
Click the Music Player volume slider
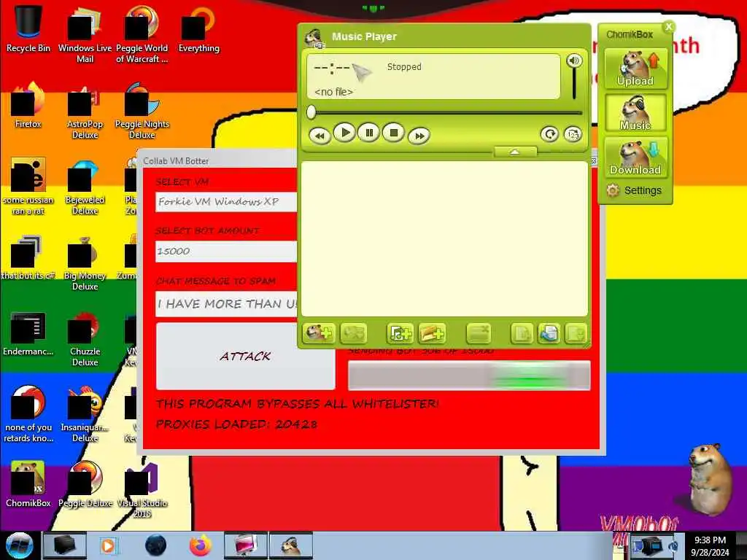(x=574, y=83)
